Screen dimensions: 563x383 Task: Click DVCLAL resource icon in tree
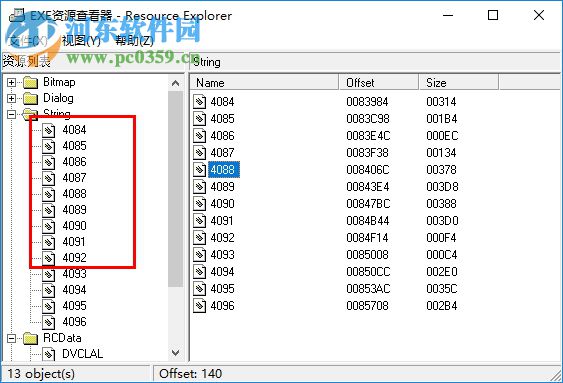[x=48, y=354]
